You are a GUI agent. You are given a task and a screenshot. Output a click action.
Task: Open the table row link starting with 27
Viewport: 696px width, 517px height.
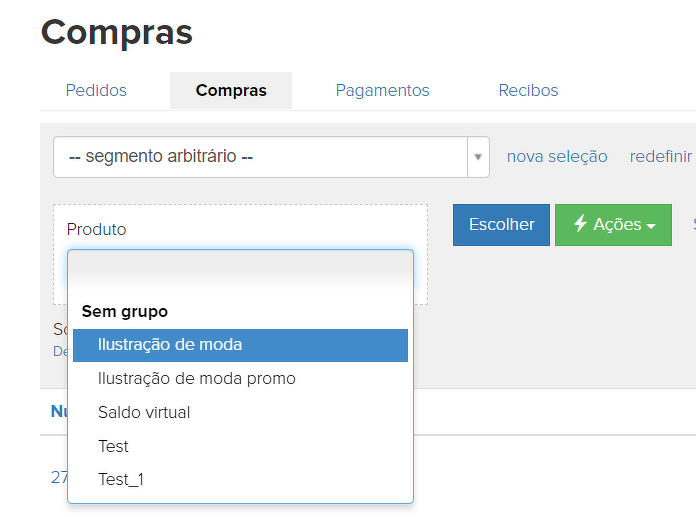tap(58, 478)
